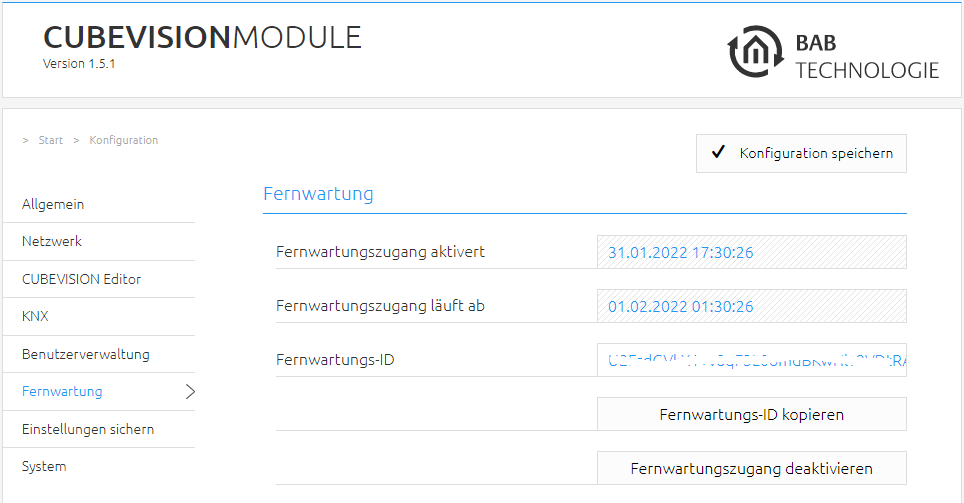Click the BAB TECHNOLOGIE brand text
The height and width of the screenshot is (503, 964).
click(x=867, y=57)
